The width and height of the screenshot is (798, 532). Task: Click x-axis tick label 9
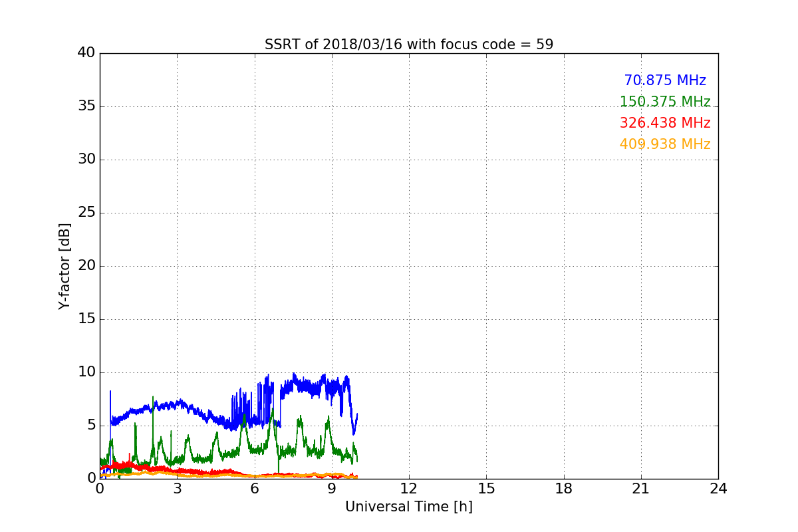pyautogui.click(x=332, y=489)
